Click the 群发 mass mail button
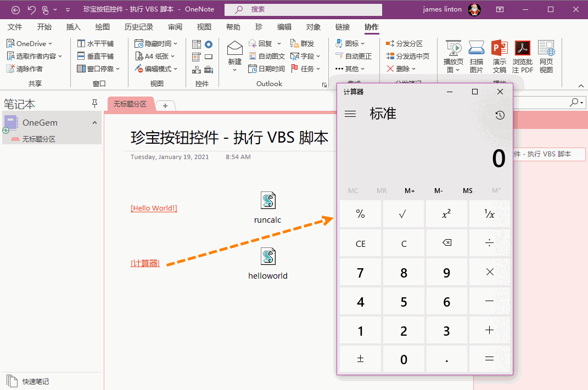Viewport: 588px width, 390px height. pyautogui.click(x=303, y=44)
